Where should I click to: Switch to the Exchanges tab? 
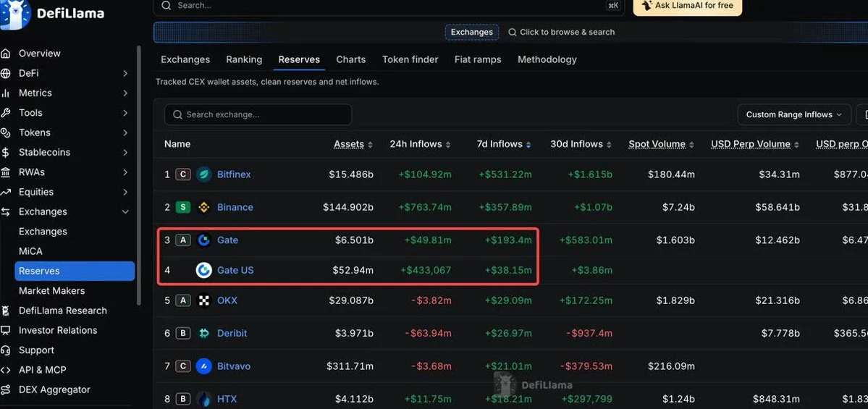185,59
